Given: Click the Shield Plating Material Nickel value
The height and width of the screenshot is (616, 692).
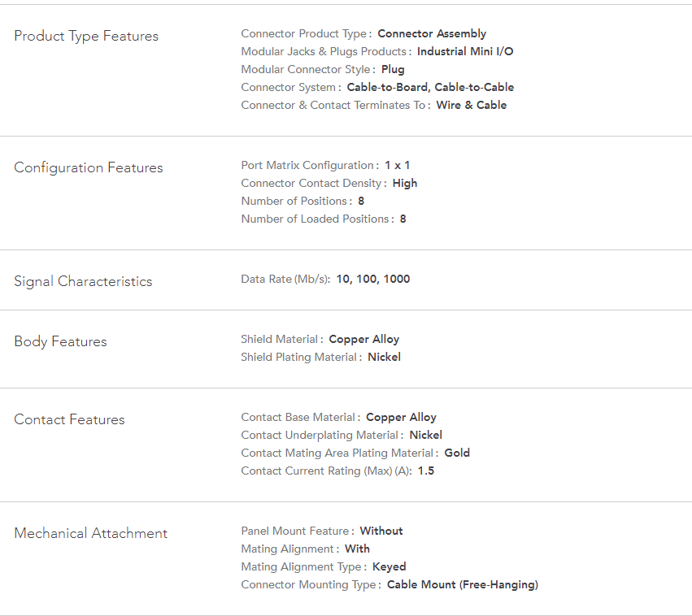Looking at the screenshot, I should click(384, 358).
